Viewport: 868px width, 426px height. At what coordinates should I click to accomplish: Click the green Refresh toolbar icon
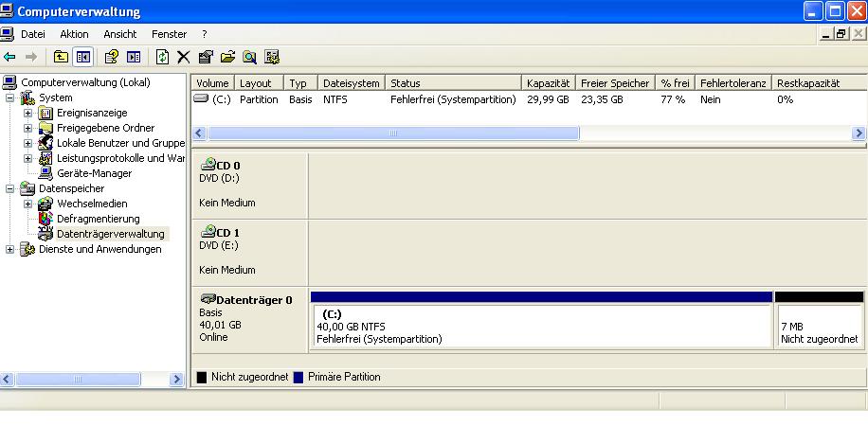click(x=162, y=57)
